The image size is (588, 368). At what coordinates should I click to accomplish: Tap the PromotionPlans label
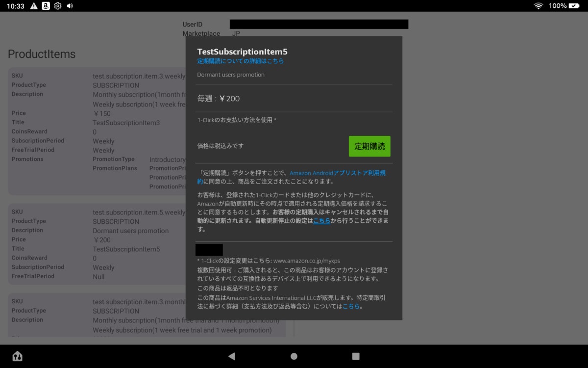(x=114, y=168)
